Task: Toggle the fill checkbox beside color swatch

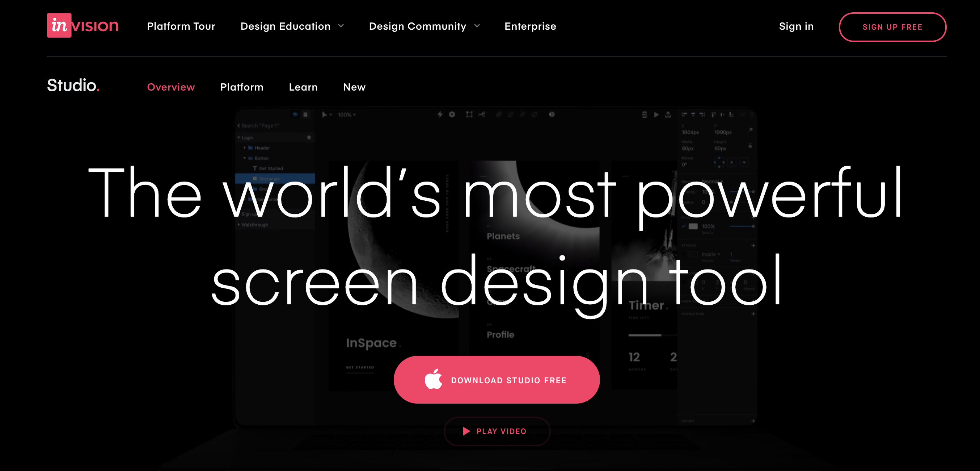Action: (684, 226)
